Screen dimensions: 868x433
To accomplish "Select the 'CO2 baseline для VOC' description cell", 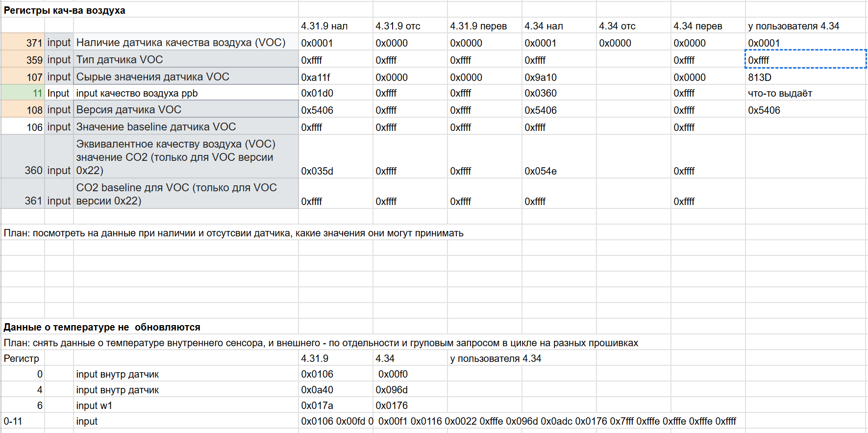I will point(185,194).
